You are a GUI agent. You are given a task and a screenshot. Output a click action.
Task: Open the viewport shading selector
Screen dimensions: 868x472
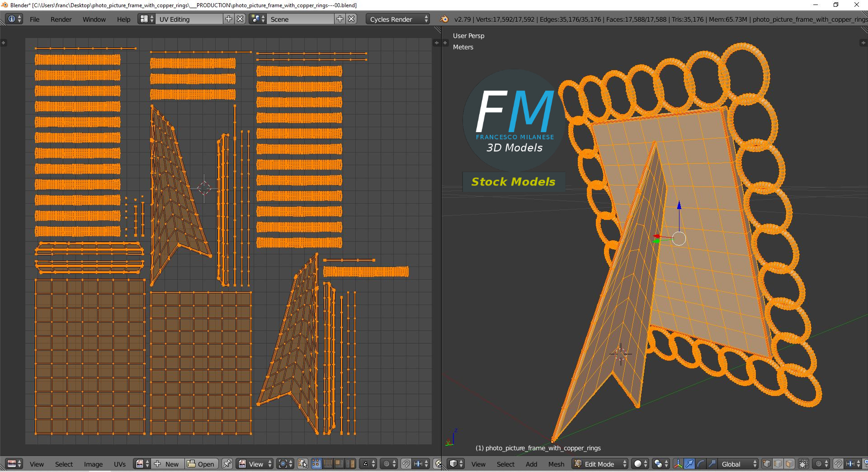point(640,464)
